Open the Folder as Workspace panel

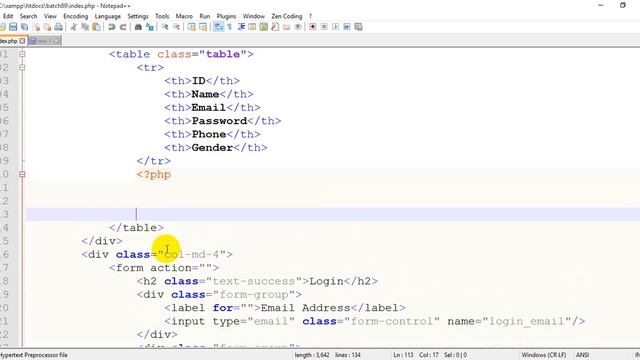click(x=287, y=27)
